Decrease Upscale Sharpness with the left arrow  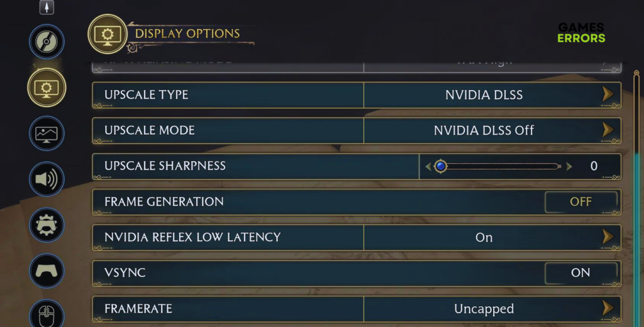coord(428,167)
